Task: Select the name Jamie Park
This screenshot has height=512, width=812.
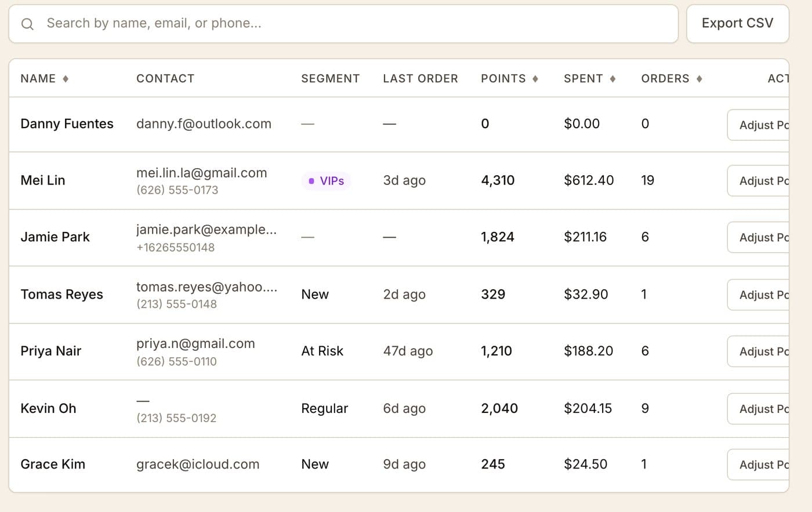Action: (x=55, y=237)
